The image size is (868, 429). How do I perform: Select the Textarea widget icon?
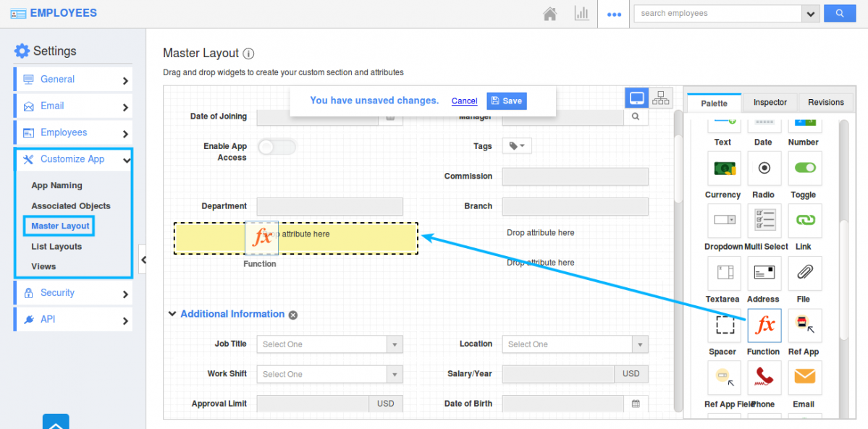722,273
